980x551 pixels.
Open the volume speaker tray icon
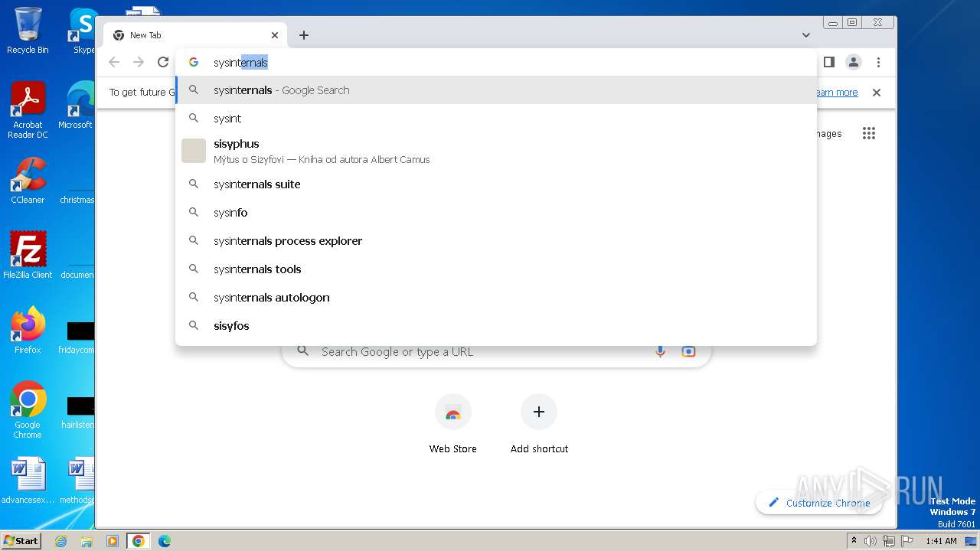tap(871, 541)
